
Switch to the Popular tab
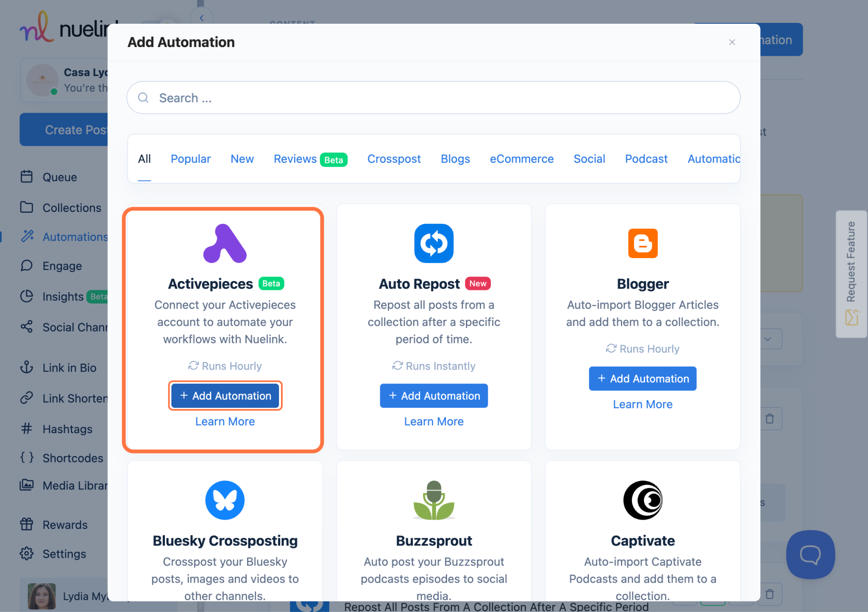190,159
